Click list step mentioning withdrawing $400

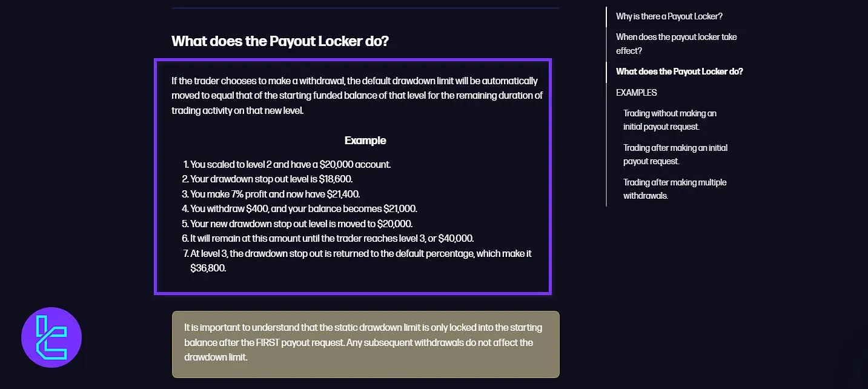pos(300,208)
